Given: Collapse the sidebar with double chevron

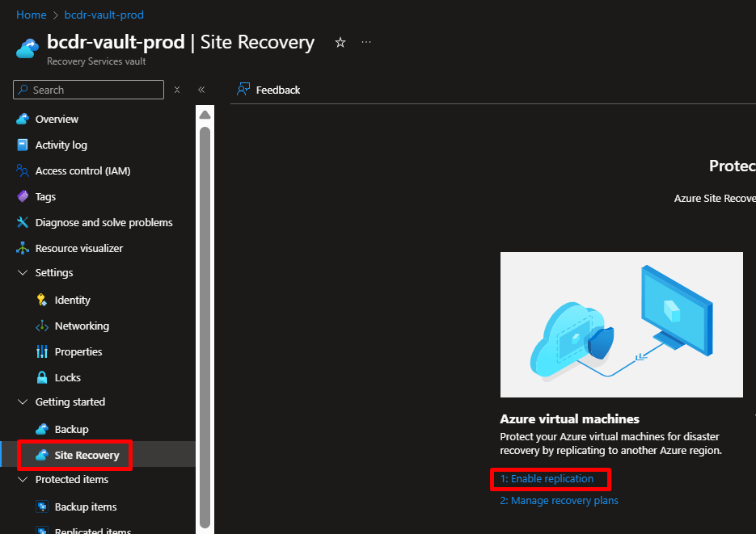Looking at the screenshot, I should [201, 90].
